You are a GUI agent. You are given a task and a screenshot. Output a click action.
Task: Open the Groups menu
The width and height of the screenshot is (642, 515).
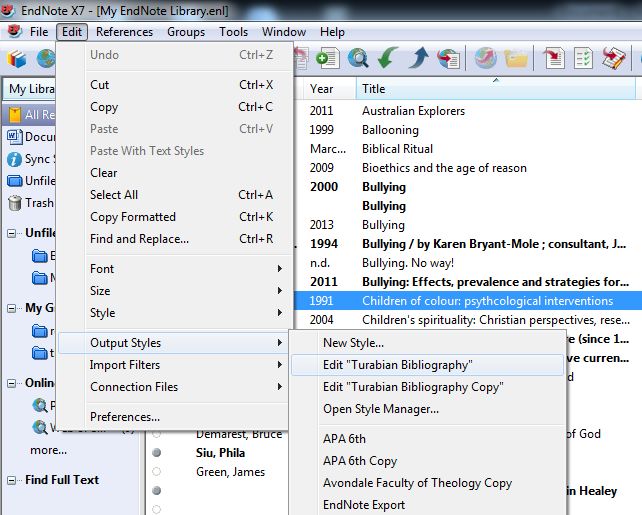coord(186,32)
